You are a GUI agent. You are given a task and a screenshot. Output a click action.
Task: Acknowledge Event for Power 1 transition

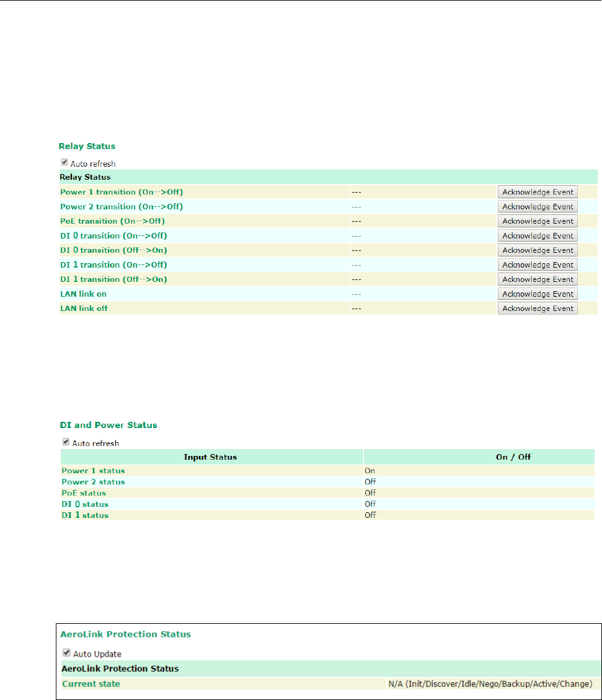pos(538,192)
